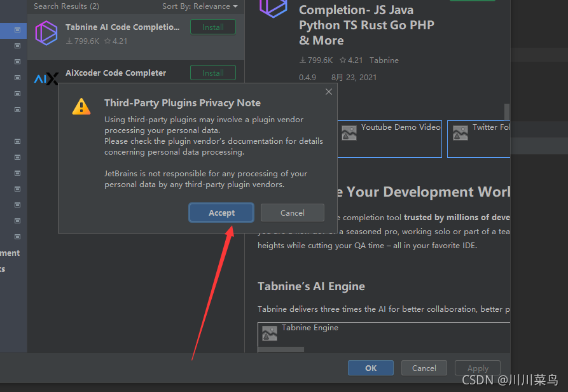This screenshot has width=568, height=392.
Task: Click the Third-Party Plugins Privacy Note title
Action: click(x=182, y=103)
